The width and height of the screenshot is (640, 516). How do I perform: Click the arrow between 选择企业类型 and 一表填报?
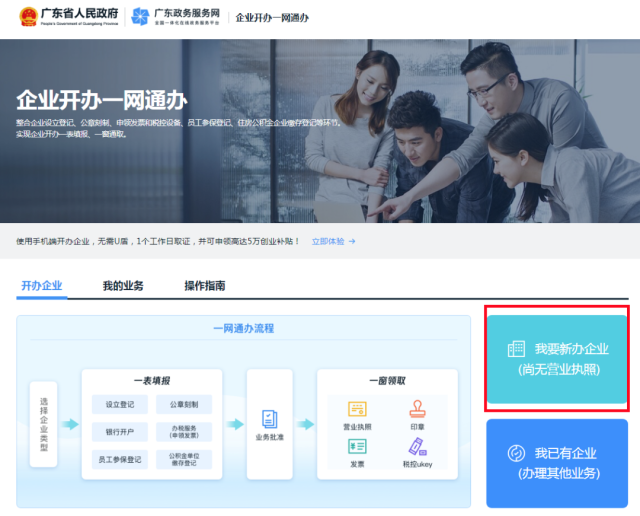click(x=70, y=424)
